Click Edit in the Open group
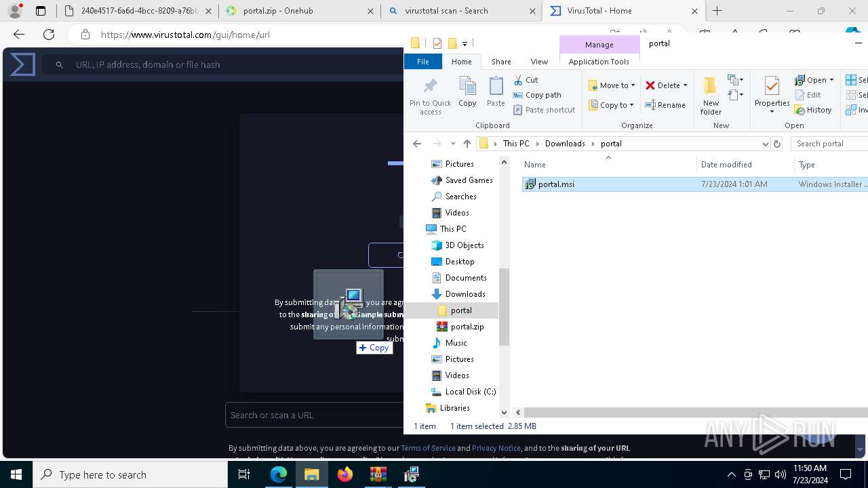This screenshot has width=868, height=488. [808, 95]
